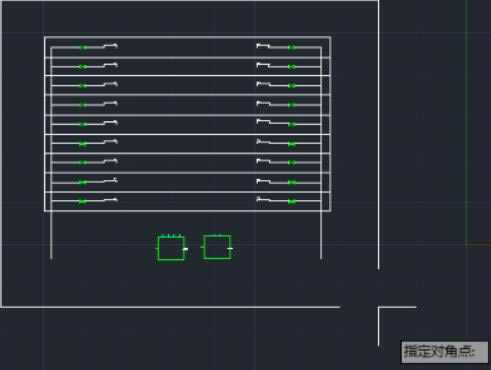Pick the top row's right green terminal symbol

point(292,47)
